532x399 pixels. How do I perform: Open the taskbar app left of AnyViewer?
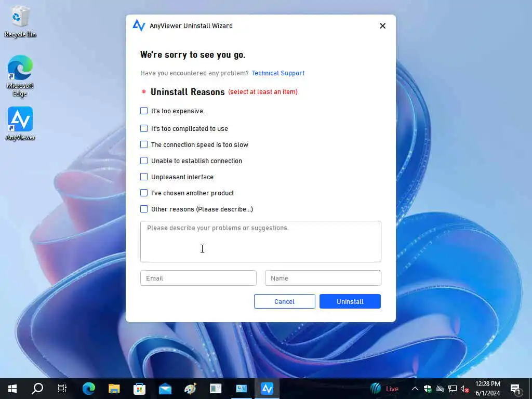[241, 389]
